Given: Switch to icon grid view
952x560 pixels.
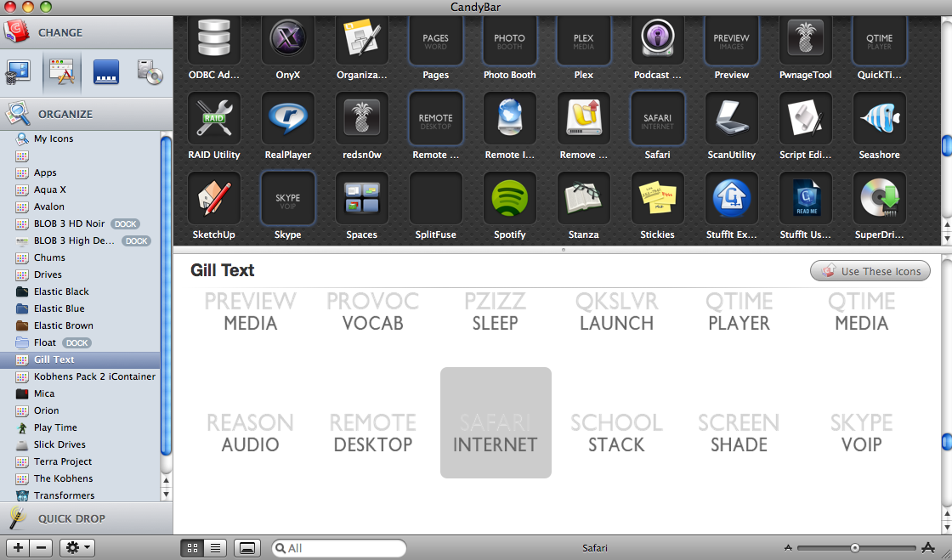Looking at the screenshot, I should [x=192, y=548].
